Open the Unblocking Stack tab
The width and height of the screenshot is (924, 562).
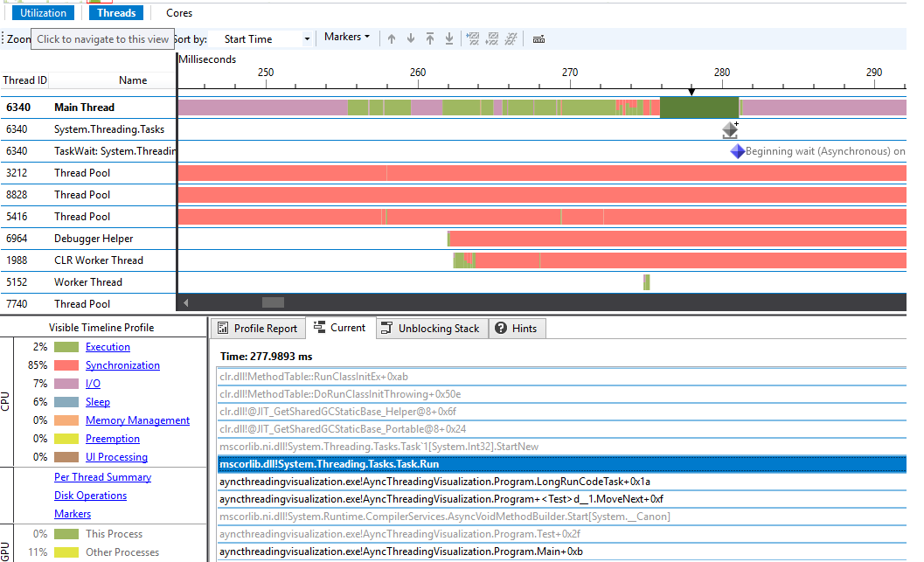click(x=431, y=328)
